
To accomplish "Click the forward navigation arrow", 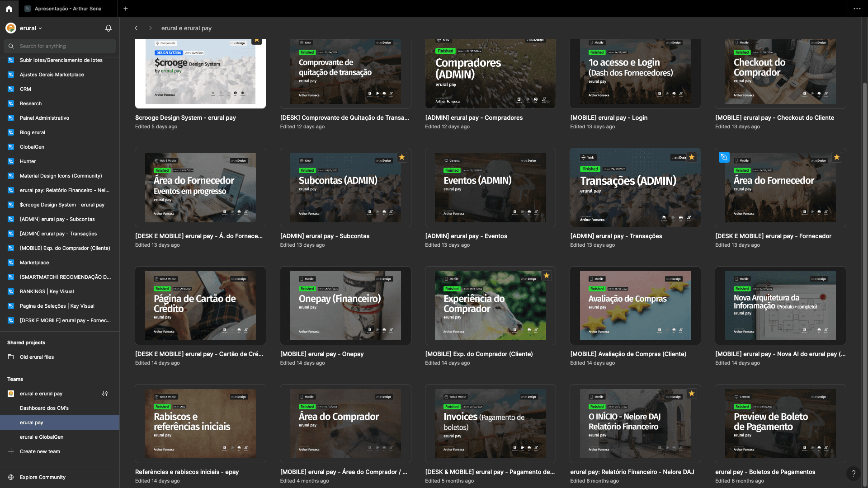I will [151, 28].
